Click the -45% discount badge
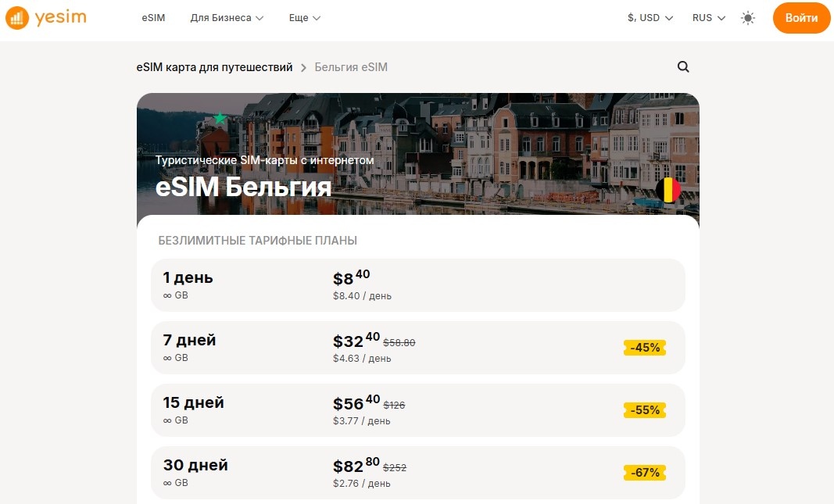The height and width of the screenshot is (504, 834). click(645, 348)
